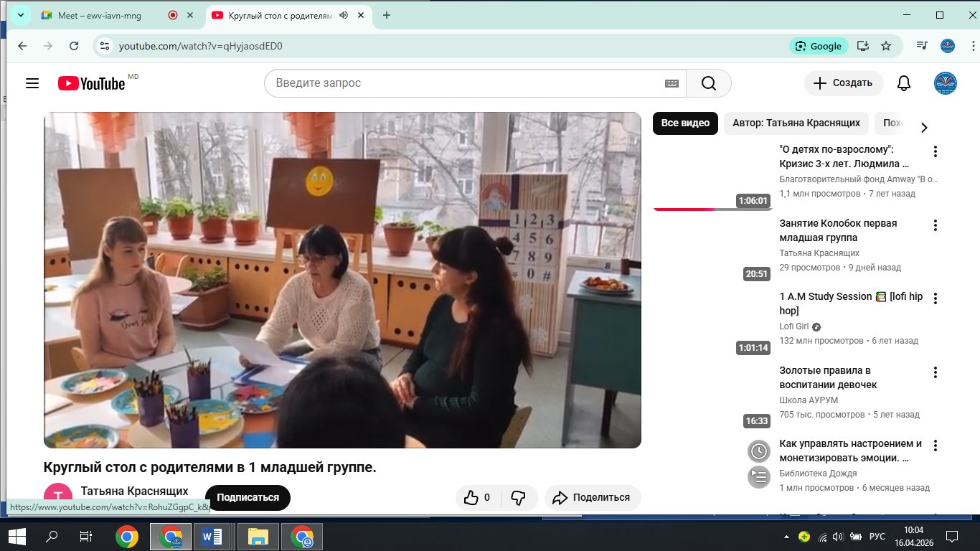The image size is (980, 551).
Task: Dislike the video with thumbs down
Action: pos(518,497)
